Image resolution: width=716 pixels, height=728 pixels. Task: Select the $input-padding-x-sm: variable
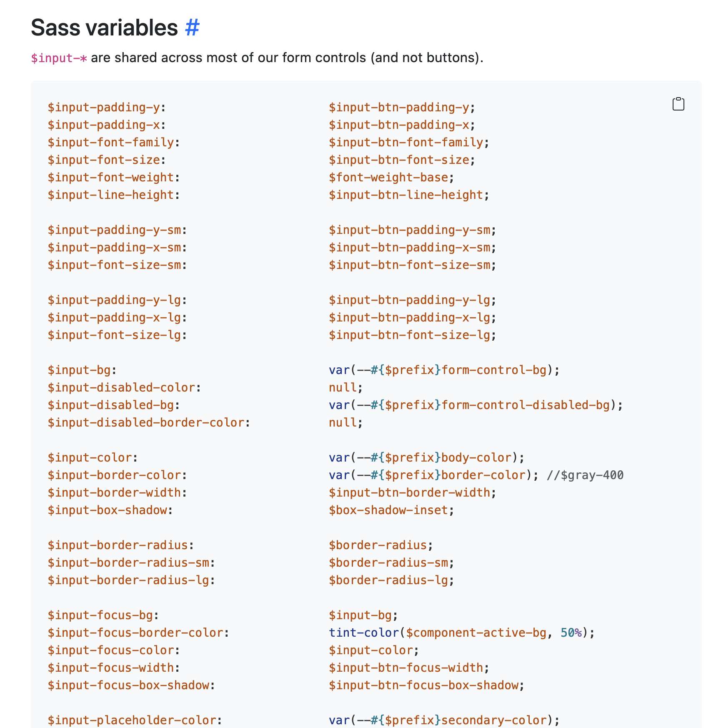click(x=118, y=248)
